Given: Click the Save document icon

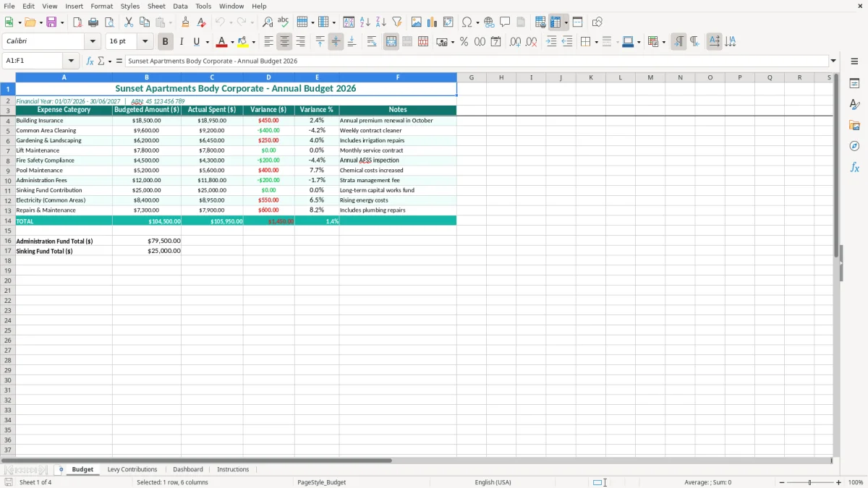Looking at the screenshot, I should 51,22.
